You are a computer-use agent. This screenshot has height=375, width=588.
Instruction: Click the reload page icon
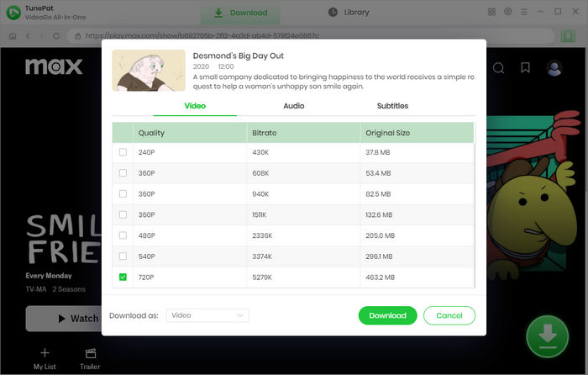tap(59, 37)
